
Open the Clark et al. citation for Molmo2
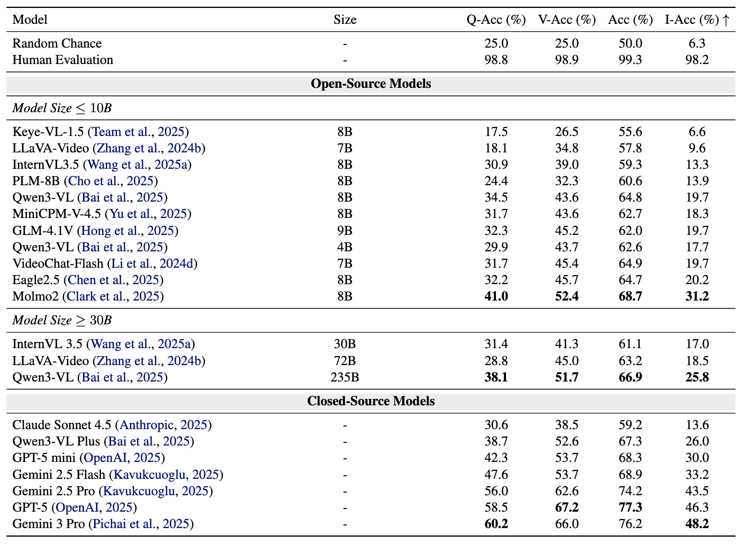pyautogui.click(x=113, y=296)
